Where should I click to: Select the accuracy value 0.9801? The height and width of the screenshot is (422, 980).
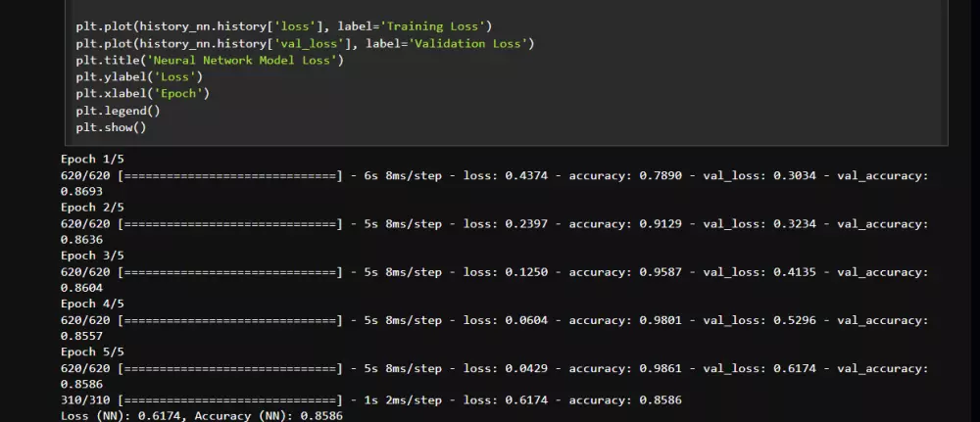click(661, 319)
